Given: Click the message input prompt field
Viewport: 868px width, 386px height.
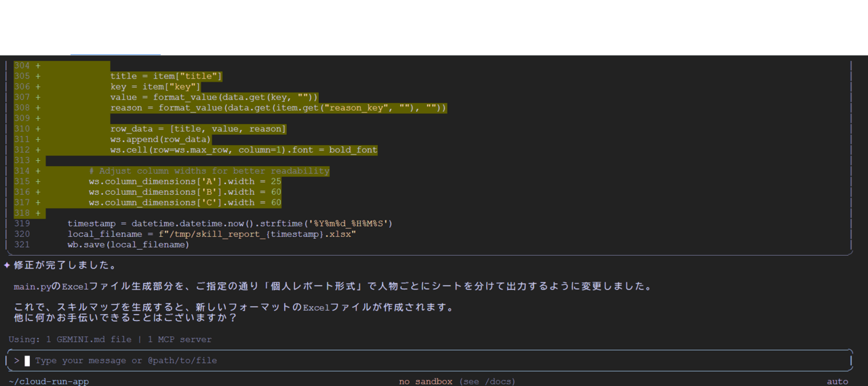Looking at the screenshot, I should point(434,361).
